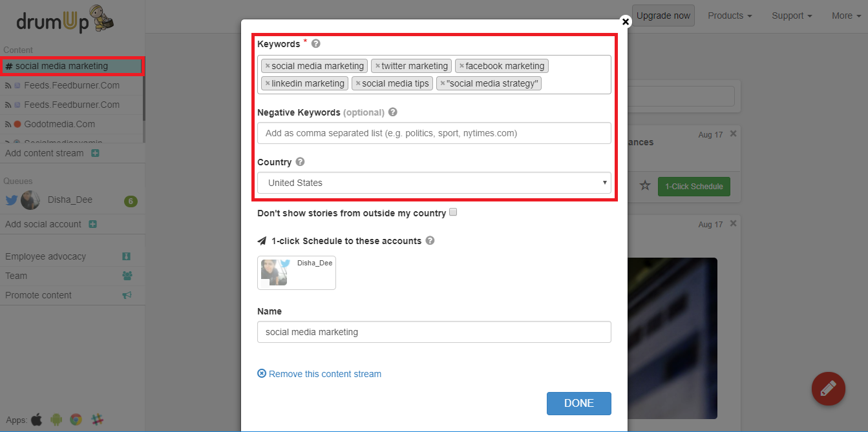Image resolution: width=868 pixels, height=432 pixels.
Task: Expand the More menu
Action: [x=846, y=15]
